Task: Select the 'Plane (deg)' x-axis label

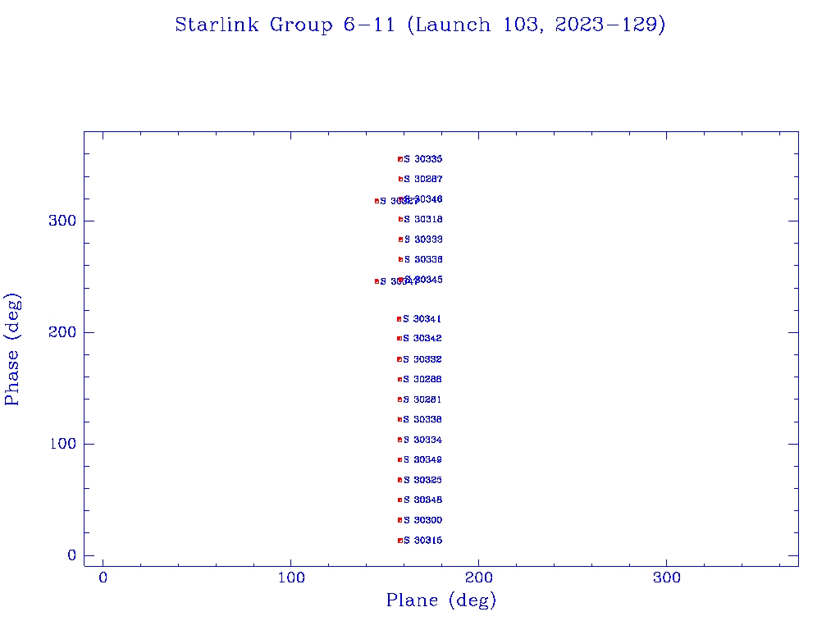Action: [x=441, y=600]
